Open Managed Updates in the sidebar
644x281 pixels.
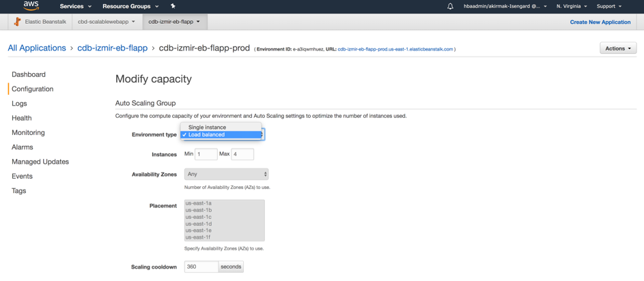tap(40, 162)
